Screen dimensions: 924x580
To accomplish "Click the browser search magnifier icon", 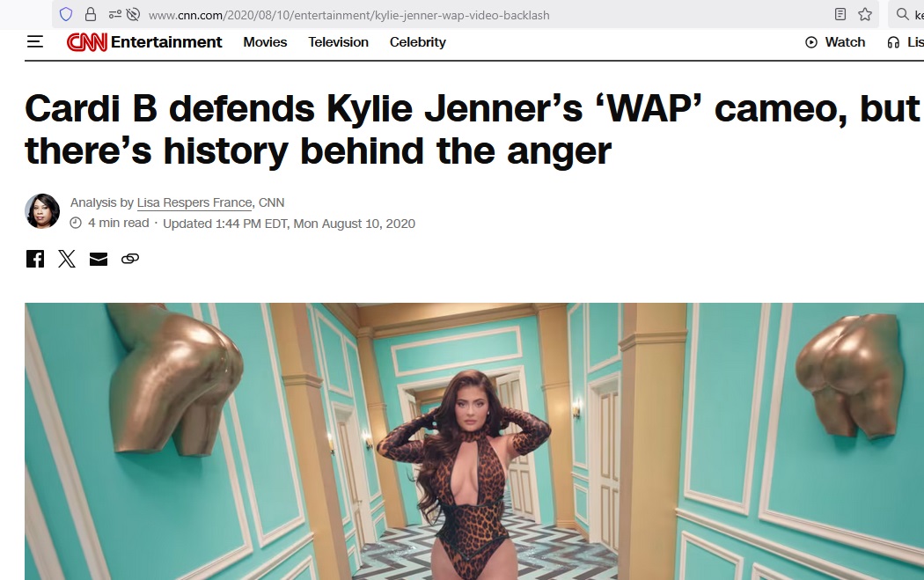I will click(902, 14).
